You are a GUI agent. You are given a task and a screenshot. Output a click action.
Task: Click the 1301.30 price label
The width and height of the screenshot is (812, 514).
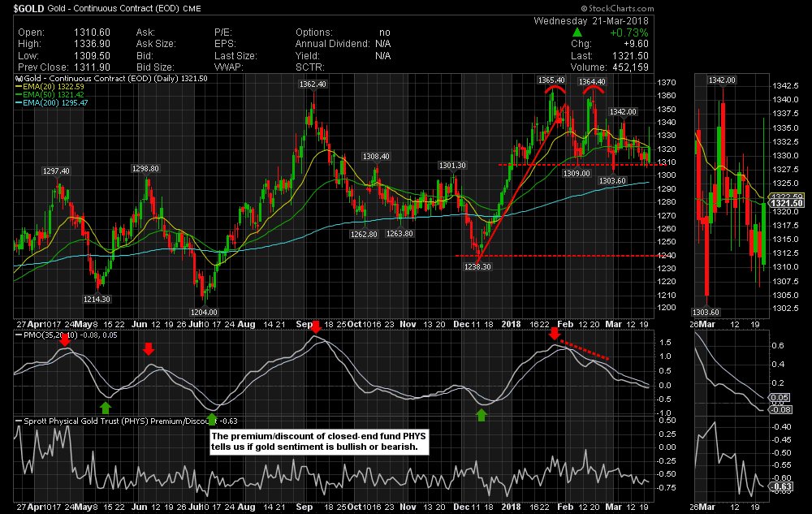pyautogui.click(x=452, y=165)
